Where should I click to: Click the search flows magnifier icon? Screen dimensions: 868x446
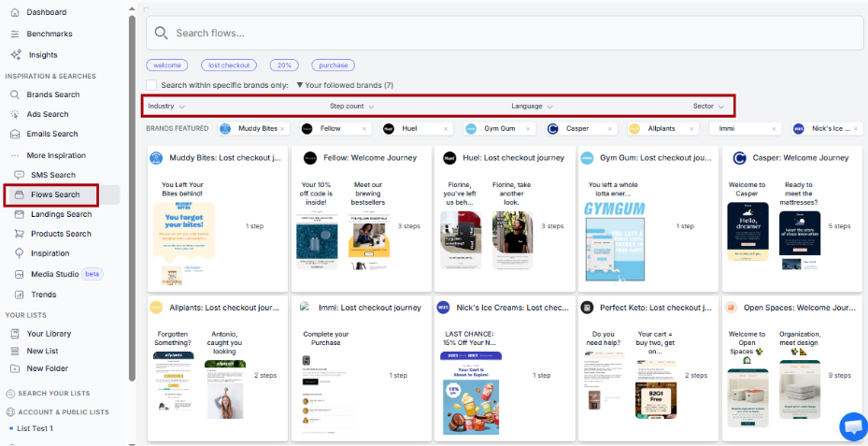click(x=161, y=34)
